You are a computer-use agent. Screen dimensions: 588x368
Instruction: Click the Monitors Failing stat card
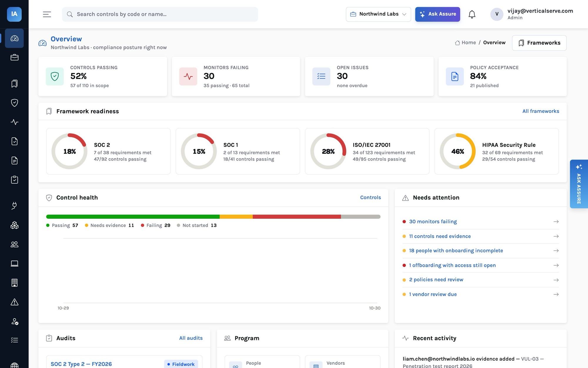236,77
